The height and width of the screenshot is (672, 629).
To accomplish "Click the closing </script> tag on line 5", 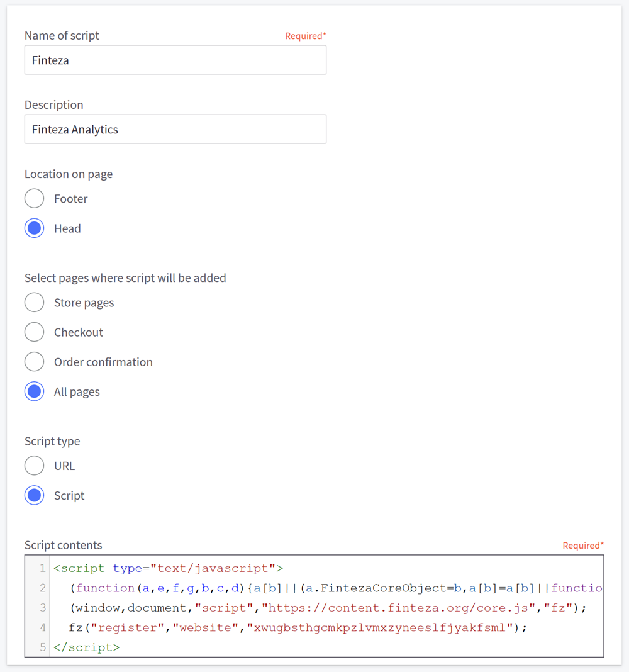I will click(x=87, y=647).
